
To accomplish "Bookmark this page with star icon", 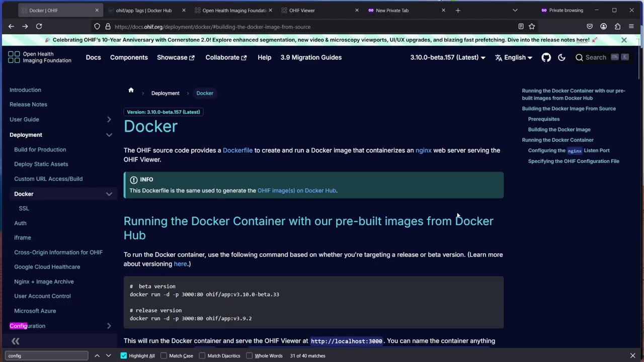I will pyautogui.click(x=532, y=27).
